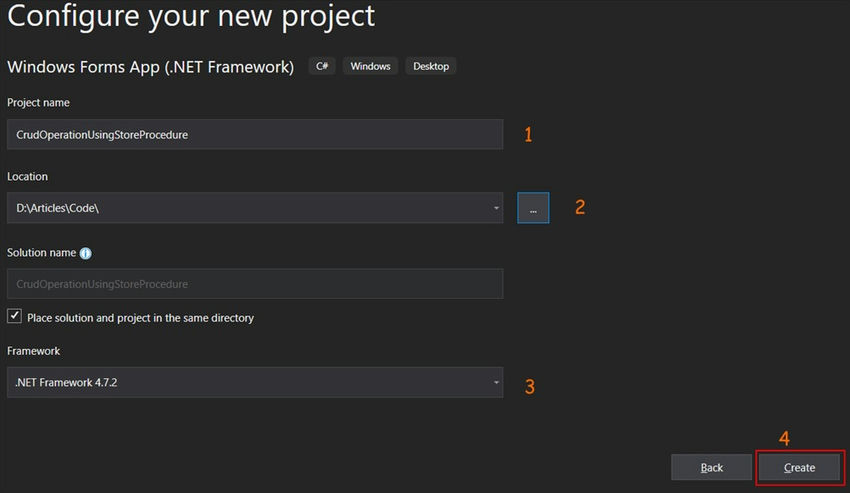Click the 'Windows Forms App (.NET Framework)' subtitle

pos(151,67)
